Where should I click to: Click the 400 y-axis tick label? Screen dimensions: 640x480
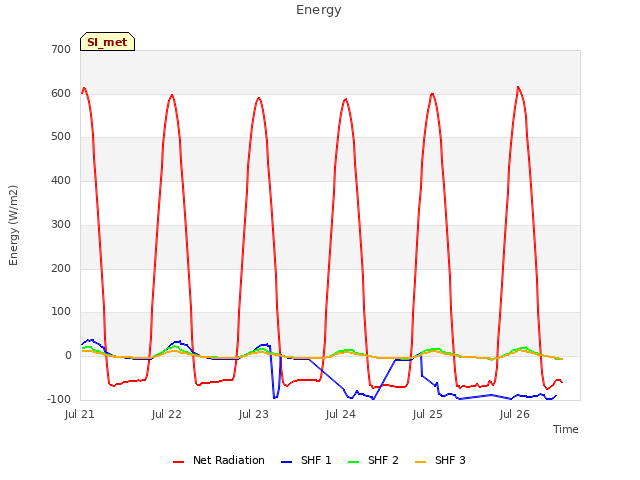[61, 180]
